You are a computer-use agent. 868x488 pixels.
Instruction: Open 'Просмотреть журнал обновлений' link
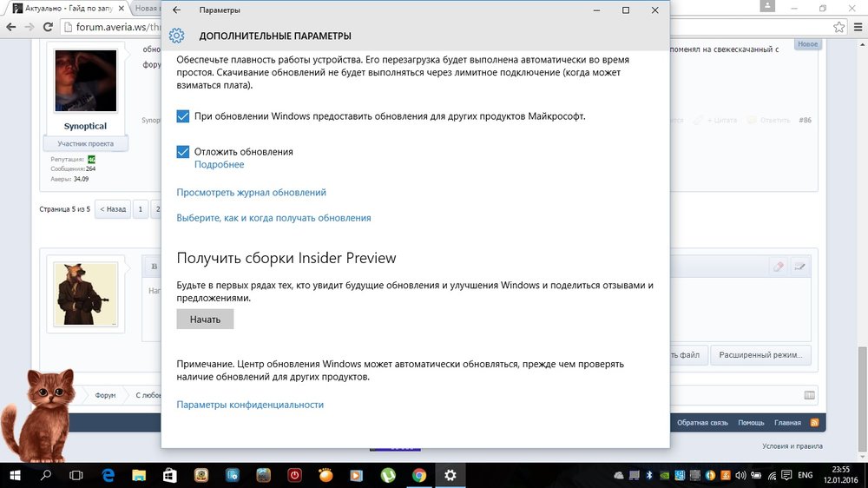click(251, 192)
